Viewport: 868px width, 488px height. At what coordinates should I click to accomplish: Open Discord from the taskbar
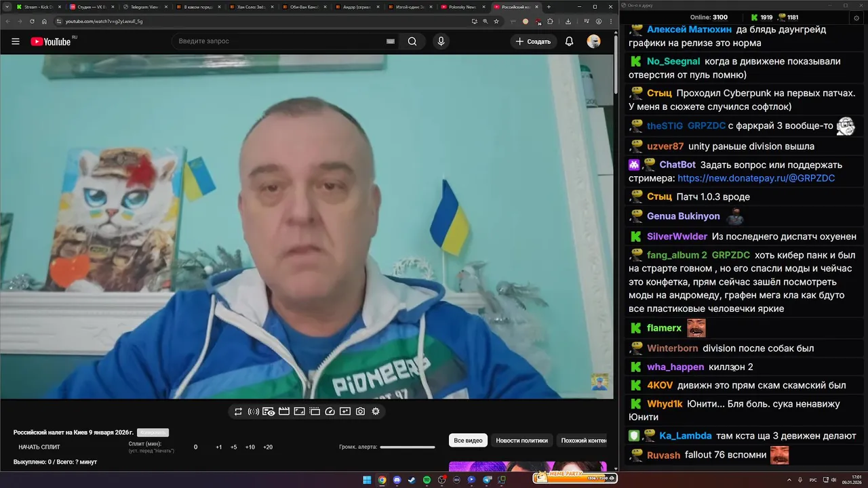pyautogui.click(x=397, y=480)
